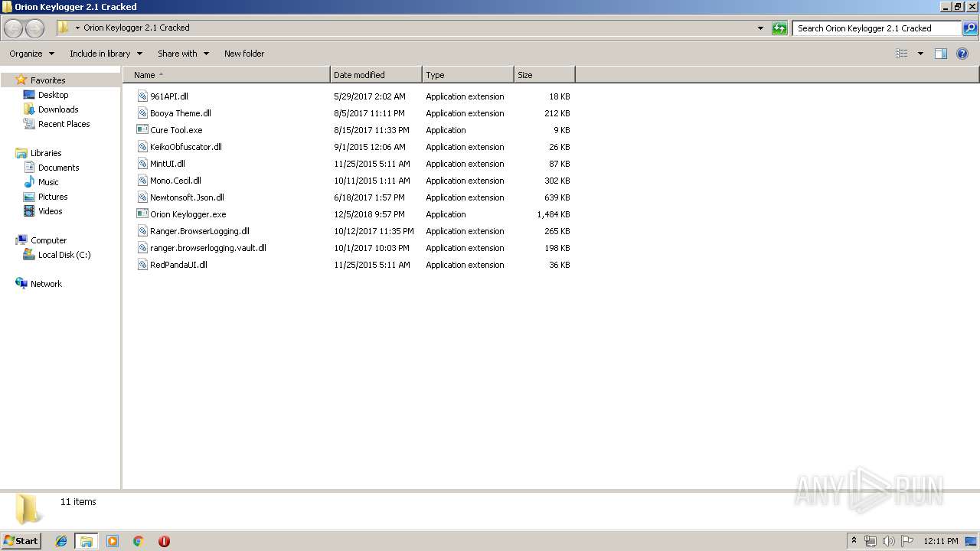
Task: Select the Booya Theme.dll file name
Action: 181,113
